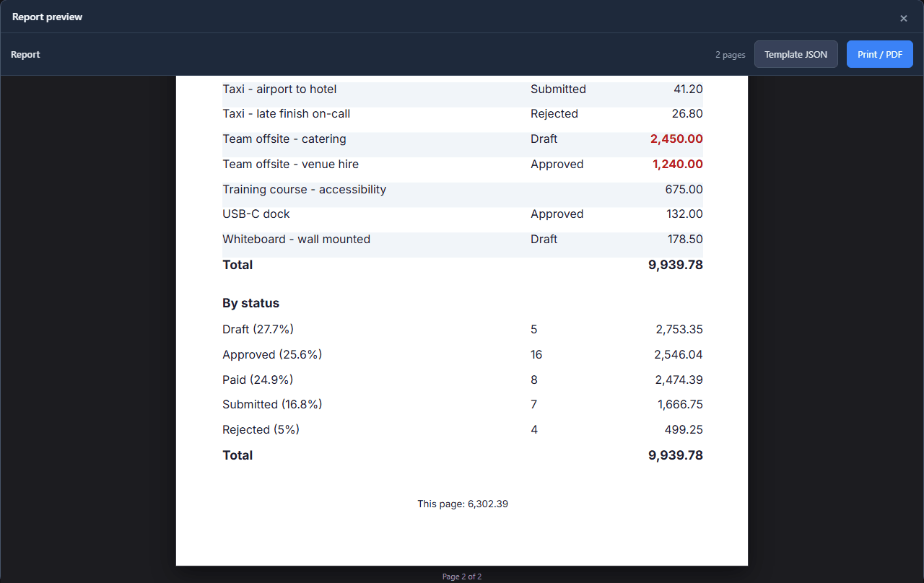Click the 'USB-C dock' description

pos(256,214)
